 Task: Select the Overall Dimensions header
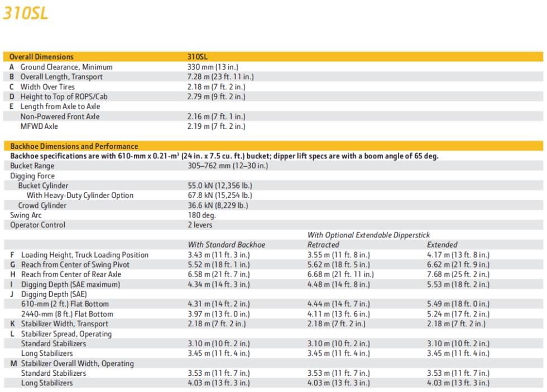41,57
